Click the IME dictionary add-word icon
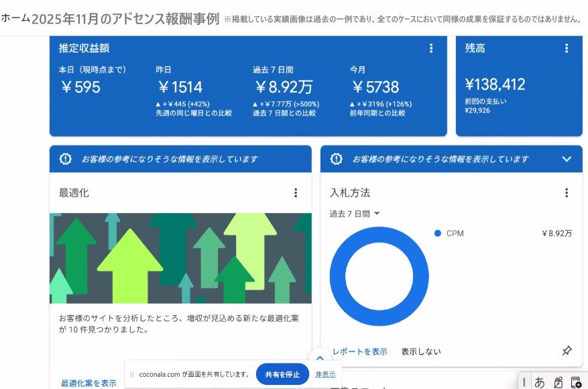The height and width of the screenshot is (389, 588). click(x=576, y=382)
